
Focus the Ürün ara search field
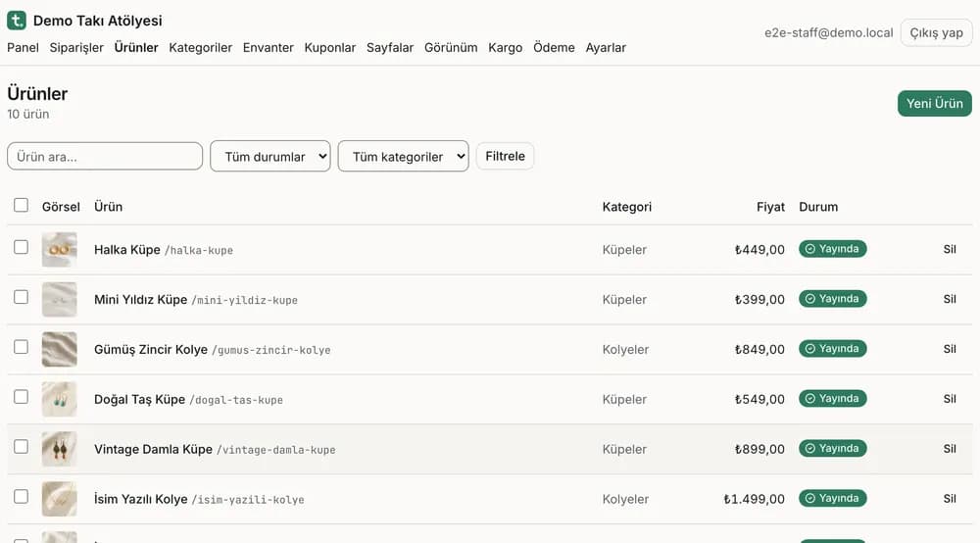tap(105, 156)
